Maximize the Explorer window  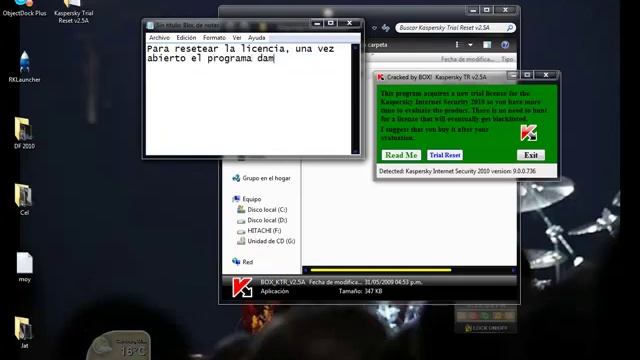tap(487, 10)
